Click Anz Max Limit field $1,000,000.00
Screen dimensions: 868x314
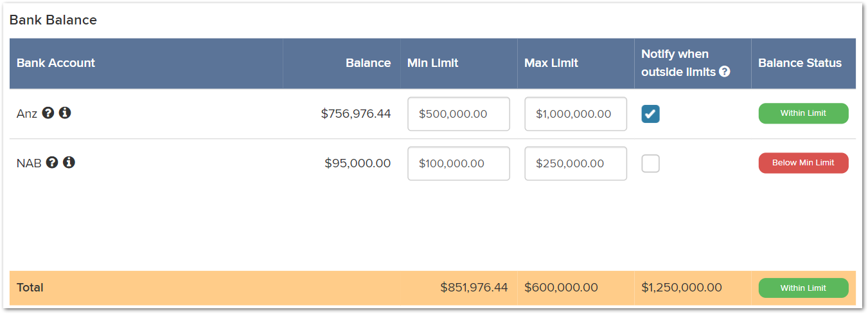click(576, 114)
